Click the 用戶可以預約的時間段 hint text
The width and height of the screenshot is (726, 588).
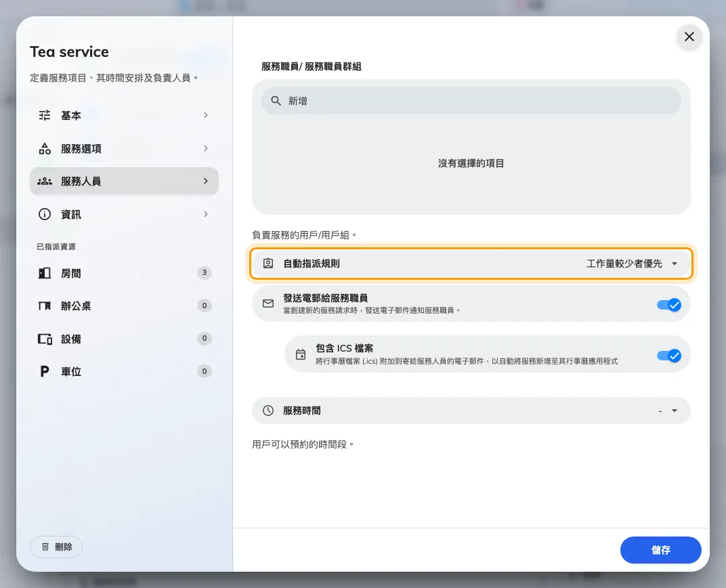pos(303,444)
